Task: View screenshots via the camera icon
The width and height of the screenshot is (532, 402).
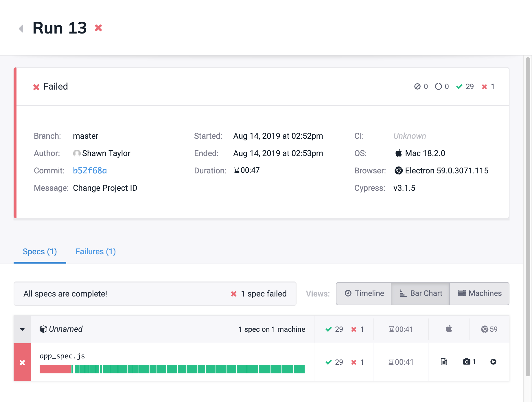Action: pyautogui.click(x=466, y=362)
